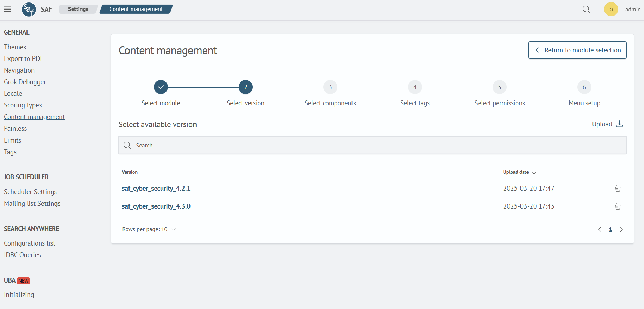644x309 pixels.
Task: Click the completed Select module step checkmark
Action: tap(161, 87)
